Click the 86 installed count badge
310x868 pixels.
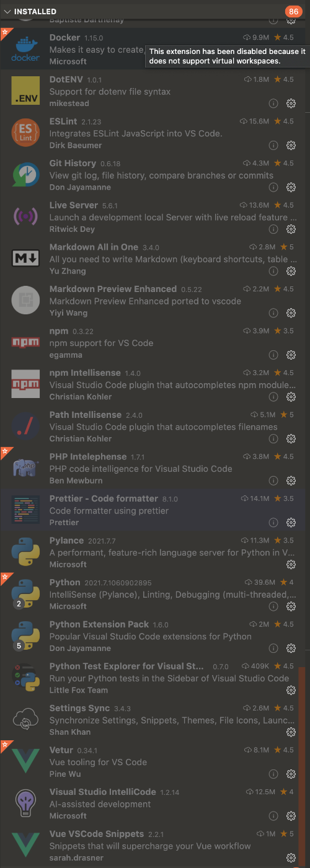(x=293, y=12)
